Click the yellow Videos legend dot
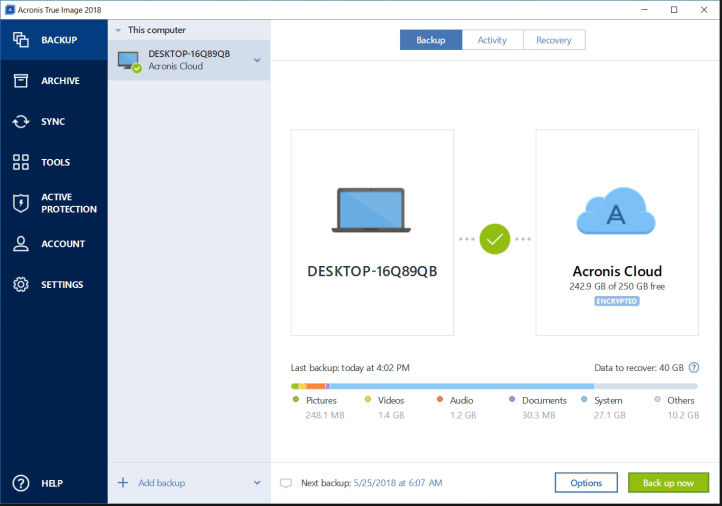 367,399
